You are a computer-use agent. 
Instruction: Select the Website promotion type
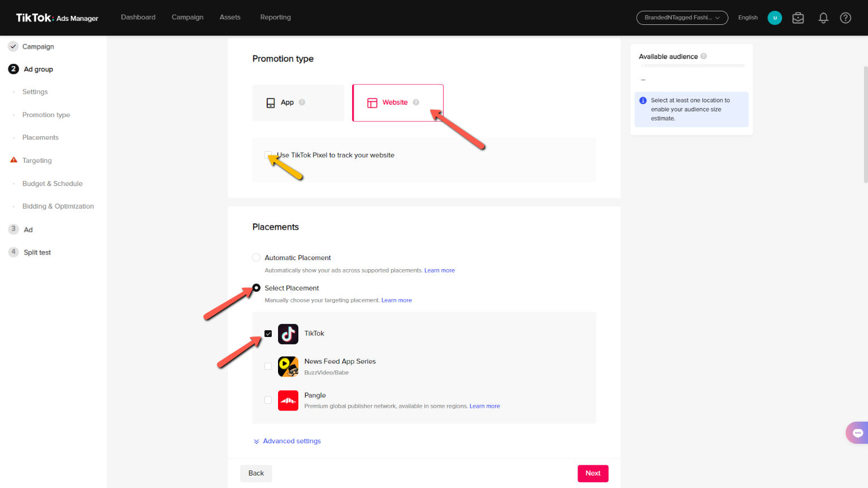tap(398, 103)
